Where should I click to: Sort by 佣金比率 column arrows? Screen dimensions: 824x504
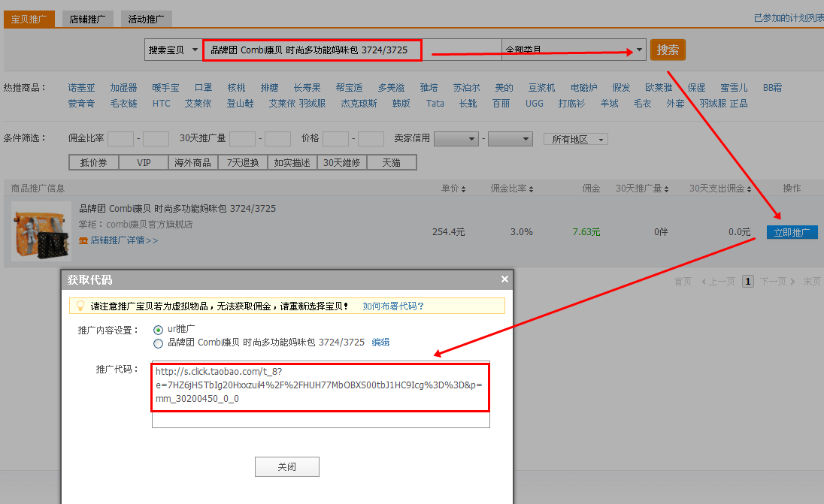pyautogui.click(x=532, y=189)
